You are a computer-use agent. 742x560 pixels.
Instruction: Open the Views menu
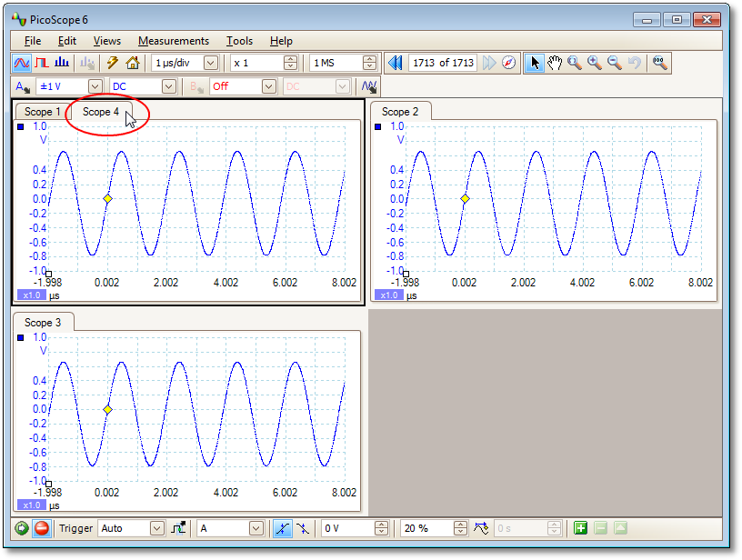[x=107, y=41]
